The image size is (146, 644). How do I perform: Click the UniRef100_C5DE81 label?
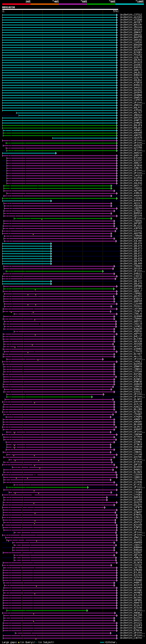tap(131, 221)
